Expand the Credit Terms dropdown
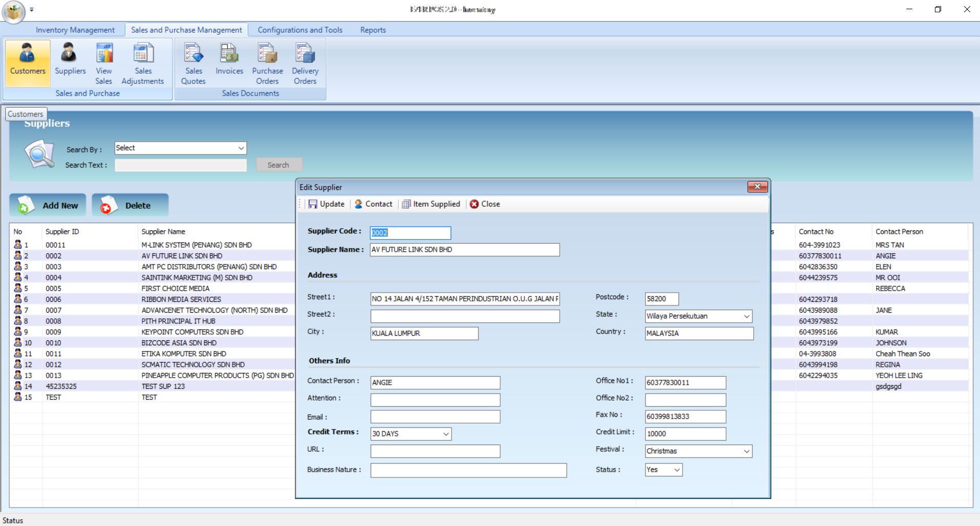Screen dimensions: 980x526 [x=446, y=434]
